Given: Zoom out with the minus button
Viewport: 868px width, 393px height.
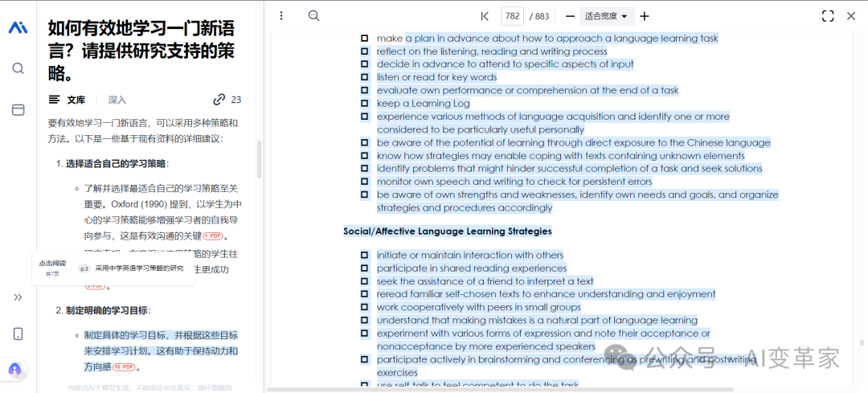Looking at the screenshot, I should (x=570, y=16).
